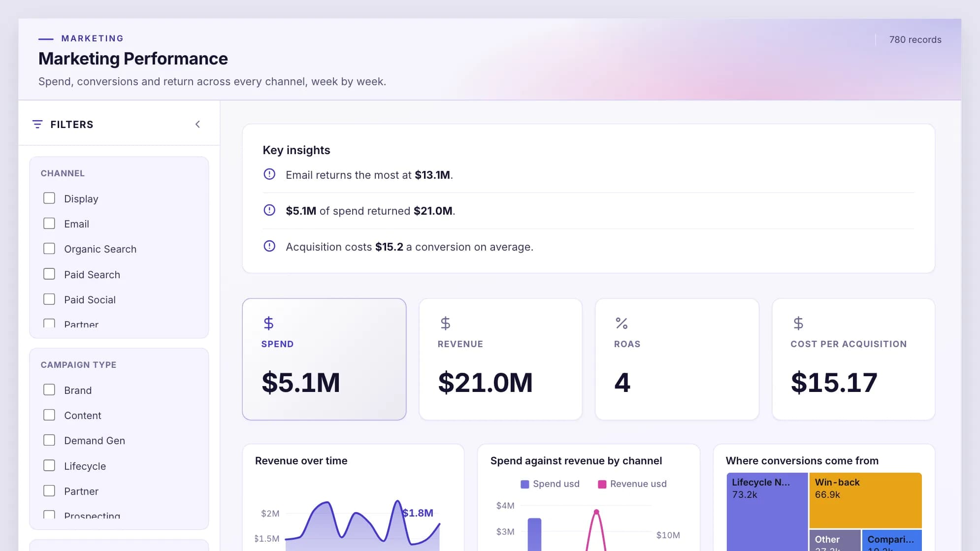Click the Win-back treemap tile

pos(865,500)
